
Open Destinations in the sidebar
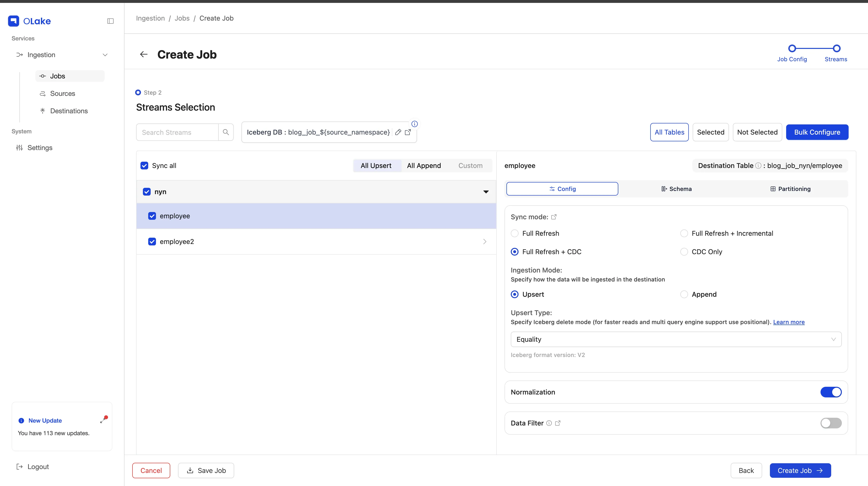click(x=69, y=111)
